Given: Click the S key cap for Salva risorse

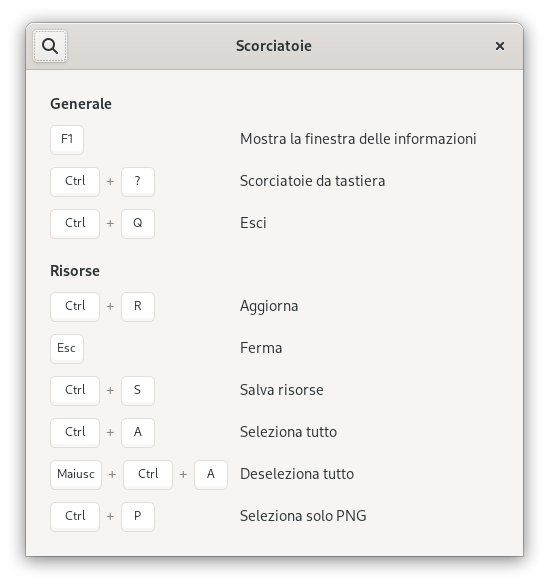Looking at the screenshot, I should pos(138,390).
